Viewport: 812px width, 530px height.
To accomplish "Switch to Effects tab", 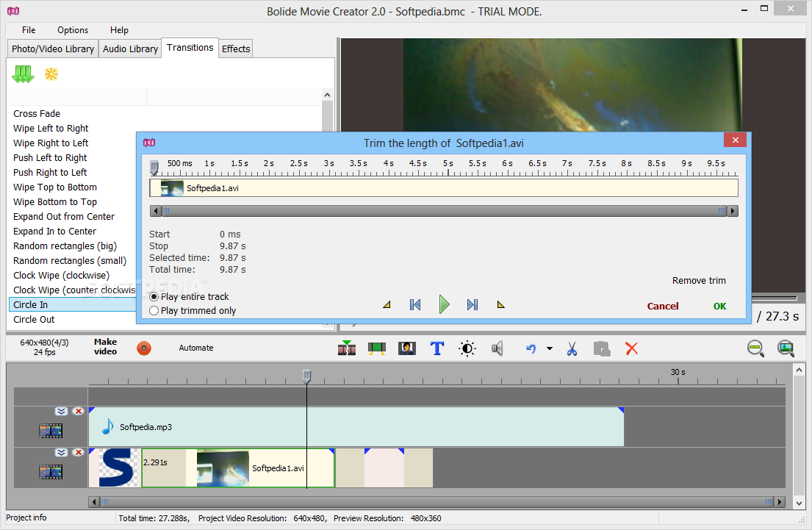I will point(236,49).
